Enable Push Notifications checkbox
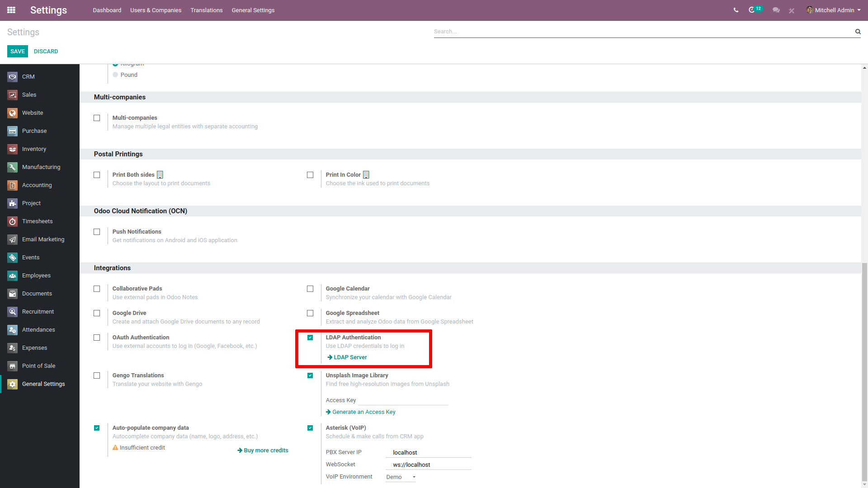Image resolution: width=868 pixels, height=488 pixels. 97,232
